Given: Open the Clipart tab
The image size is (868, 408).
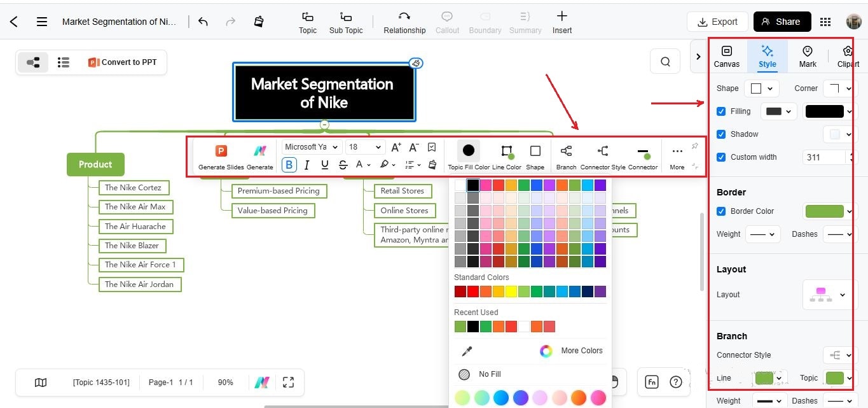Looking at the screenshot, I should (848, 56).
